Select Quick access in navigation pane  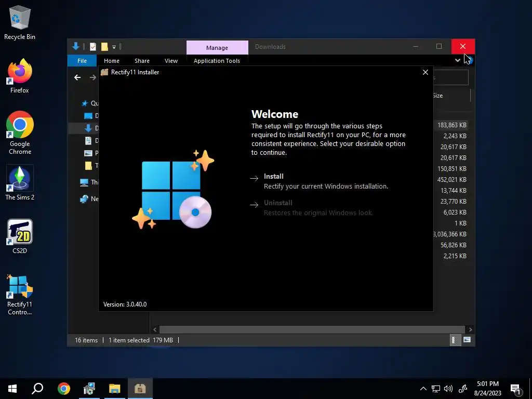[89, 103]
